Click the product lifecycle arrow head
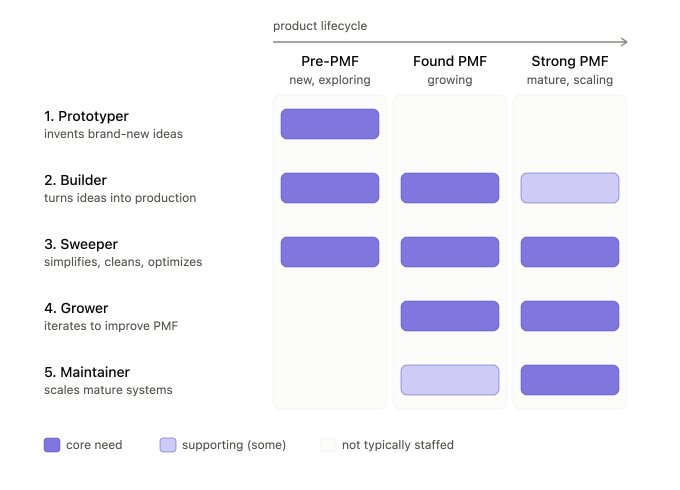The height and width of the screenshot is (490, 680). point(624,42)
